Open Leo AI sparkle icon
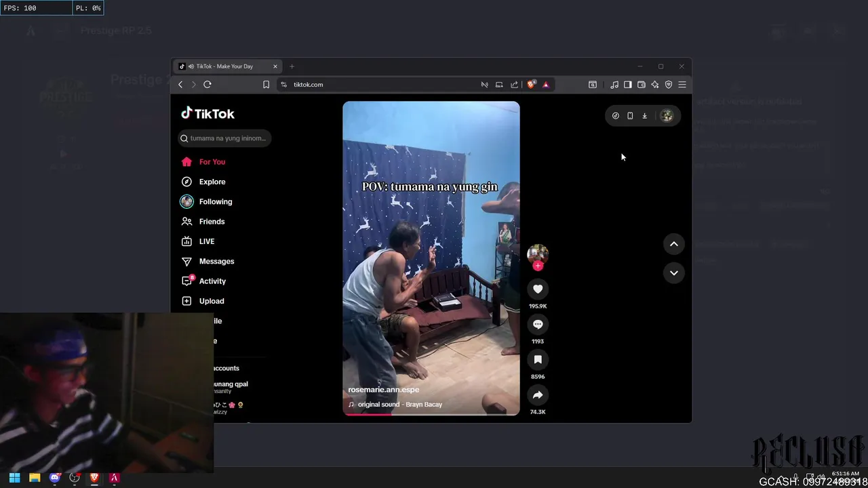 coord(655,85)
